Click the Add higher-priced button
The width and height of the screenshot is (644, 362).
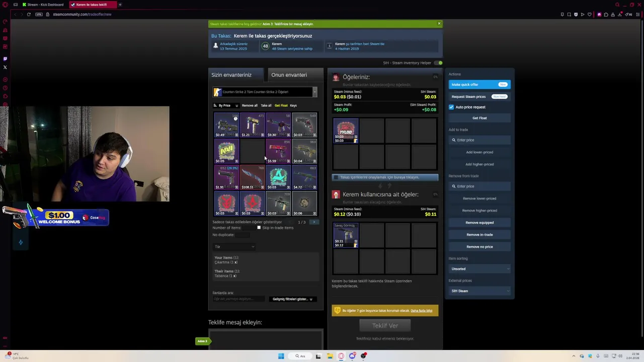coord(479,164)
